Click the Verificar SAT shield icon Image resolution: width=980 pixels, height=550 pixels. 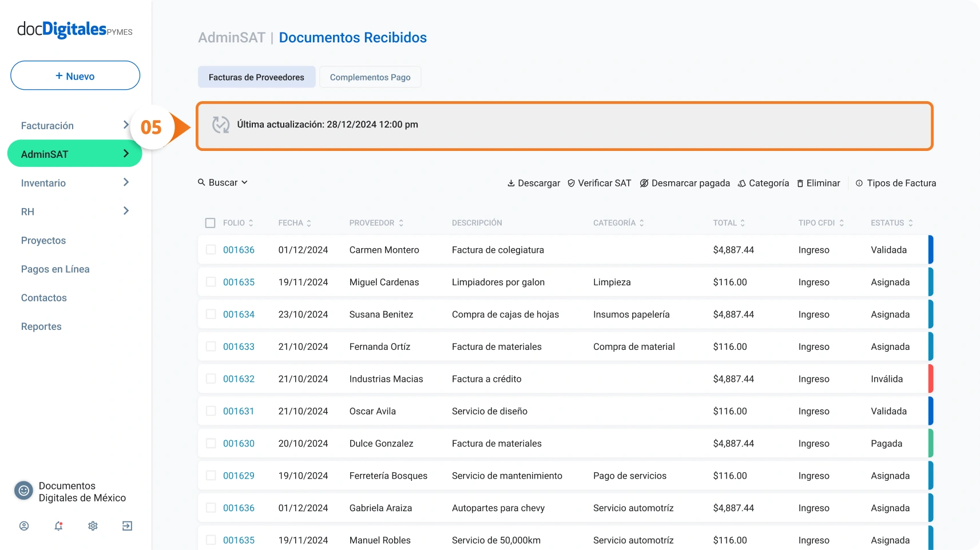[x=571, y=184]
